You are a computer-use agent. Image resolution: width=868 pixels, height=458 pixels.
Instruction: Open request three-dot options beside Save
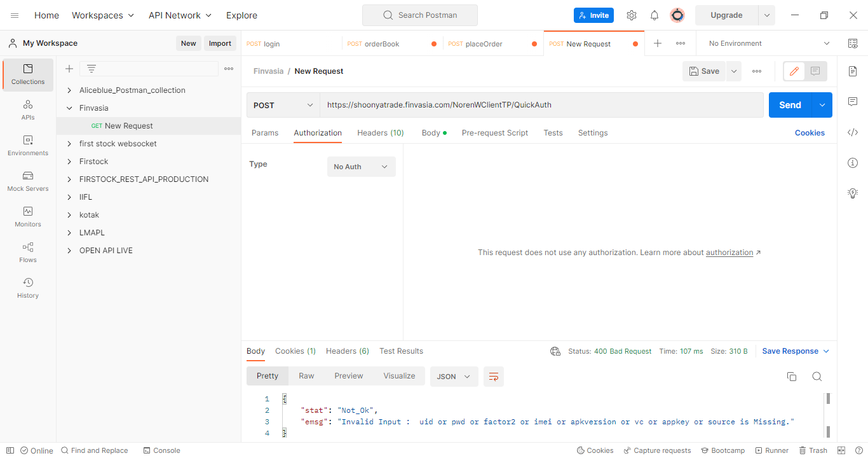click(x=757, y=71)
